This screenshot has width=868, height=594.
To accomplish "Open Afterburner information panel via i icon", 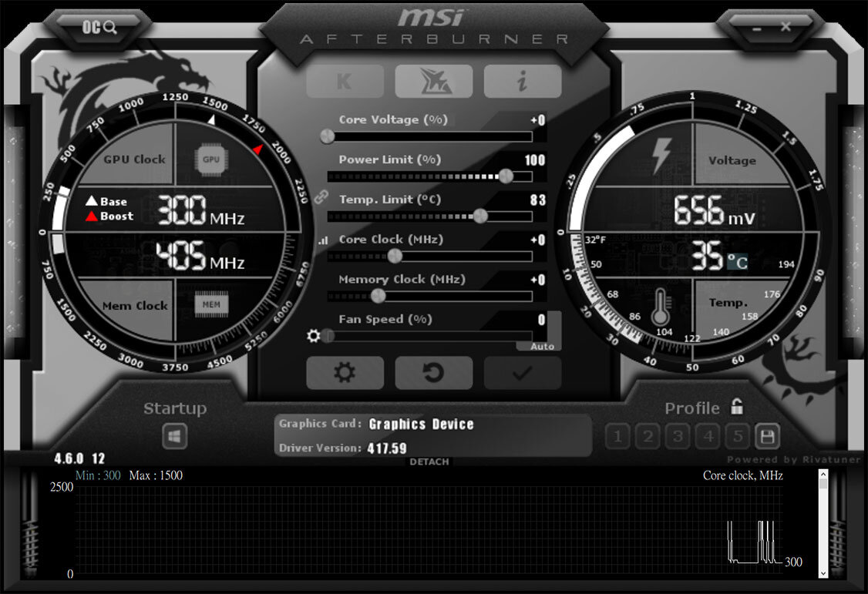I will click(x=523, y=81).
